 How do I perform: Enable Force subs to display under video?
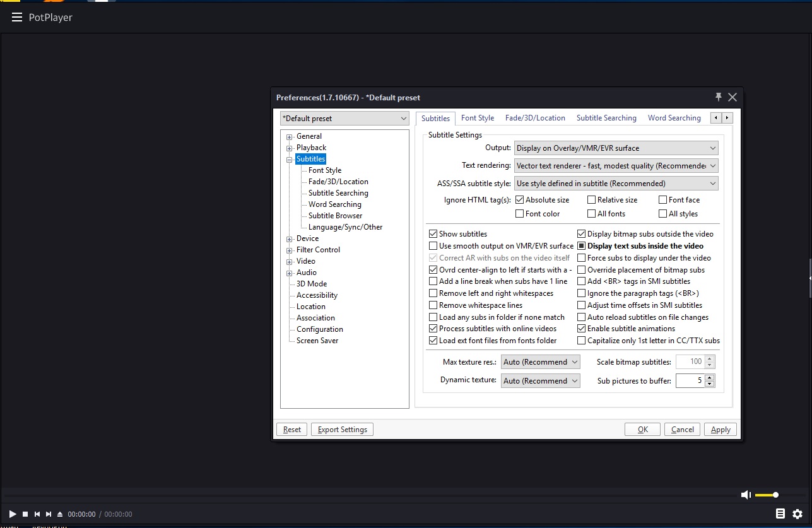tap(582, 258)
